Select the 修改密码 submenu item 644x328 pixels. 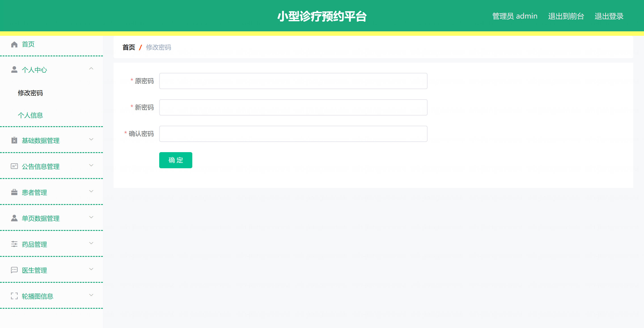click(30, 93)
